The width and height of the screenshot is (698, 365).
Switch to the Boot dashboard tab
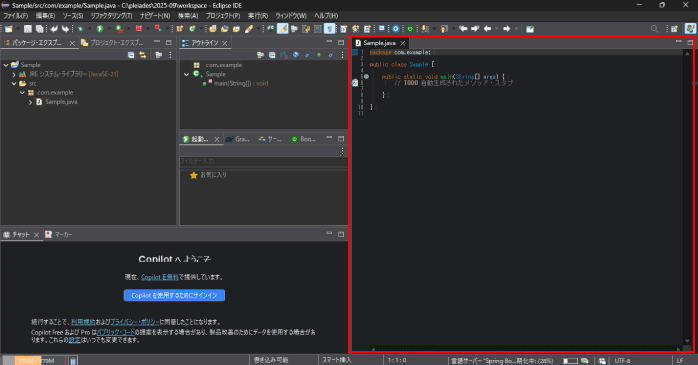[x=304, y=139]
